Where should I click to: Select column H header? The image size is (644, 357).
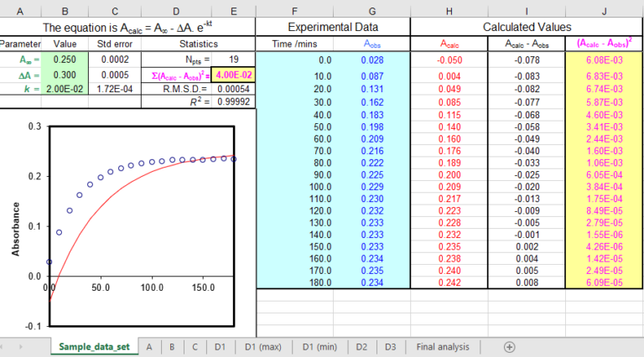coord(449,12)
